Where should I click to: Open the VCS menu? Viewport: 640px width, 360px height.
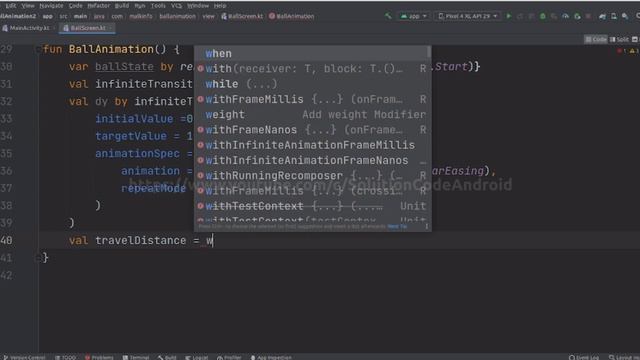tap(176, 6)
